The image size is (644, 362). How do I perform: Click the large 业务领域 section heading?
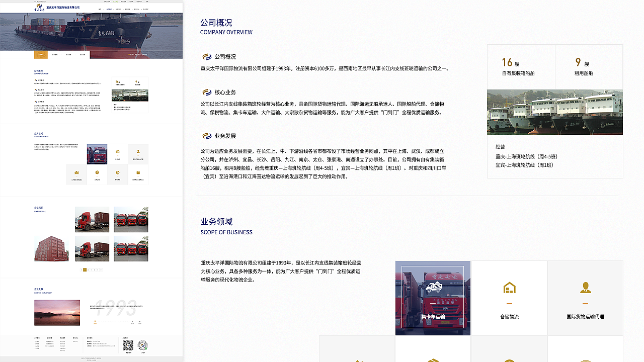click(x=216, y=222)
